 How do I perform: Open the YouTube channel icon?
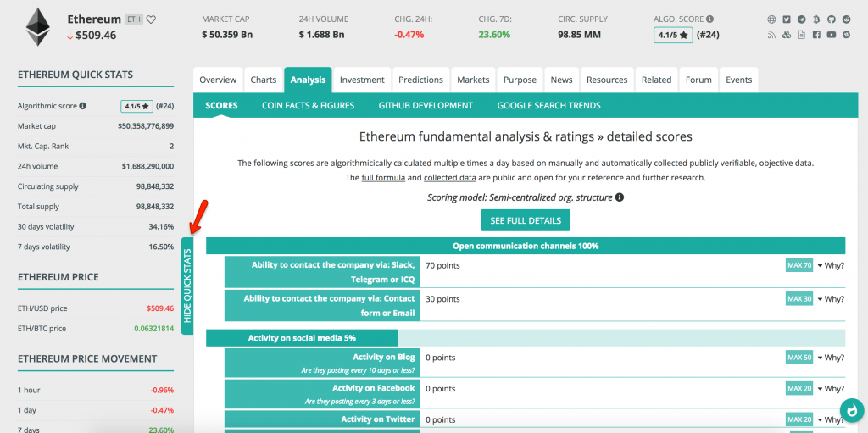point(831,35)
